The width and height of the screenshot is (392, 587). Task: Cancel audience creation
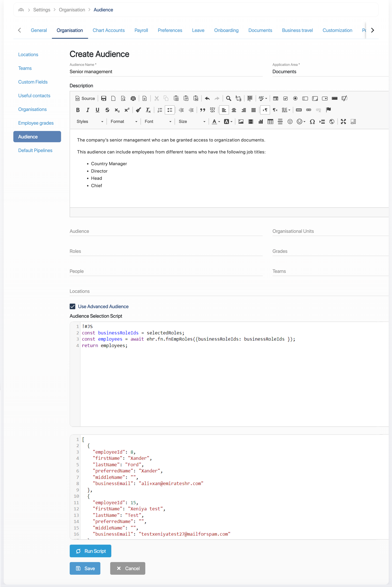pos(128,568)
